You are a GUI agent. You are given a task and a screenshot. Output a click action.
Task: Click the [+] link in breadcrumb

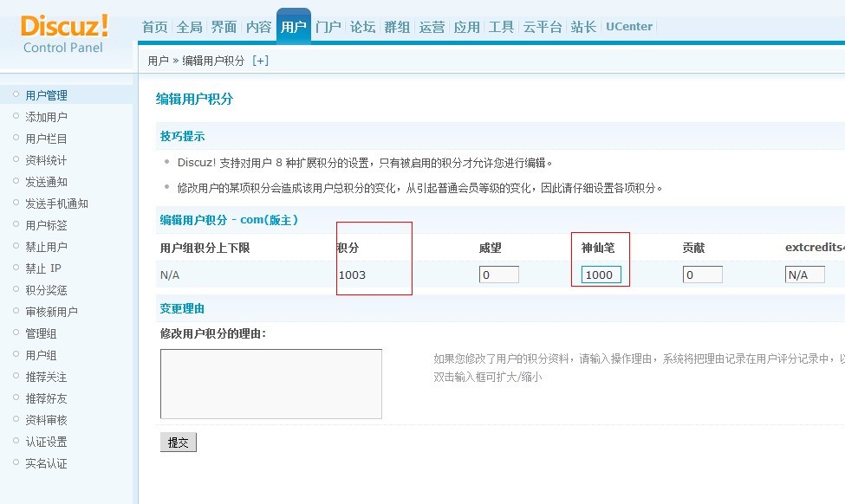tap(260, 61)
